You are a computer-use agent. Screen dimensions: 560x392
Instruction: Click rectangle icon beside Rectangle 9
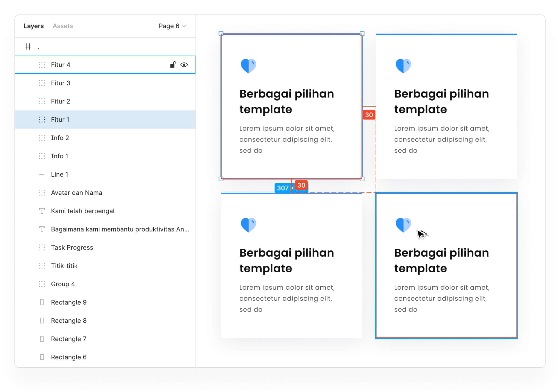click(42, 302)
